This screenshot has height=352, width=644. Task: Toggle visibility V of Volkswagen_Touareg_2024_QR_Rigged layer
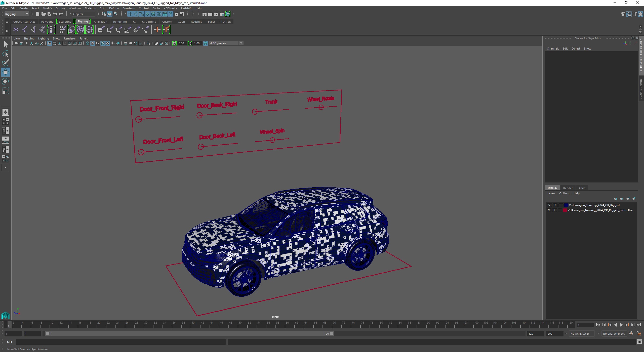pyautogui.click(x=549, y=205)
